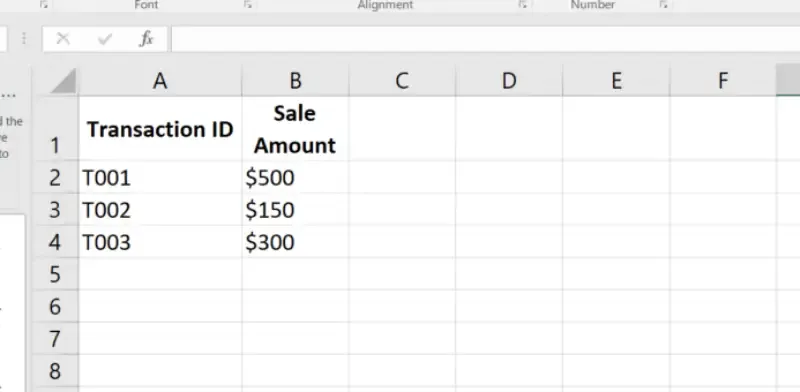Select column A header
Image resolution: width=800 pixels, height=392 pixels.
[x=160, y=81]
